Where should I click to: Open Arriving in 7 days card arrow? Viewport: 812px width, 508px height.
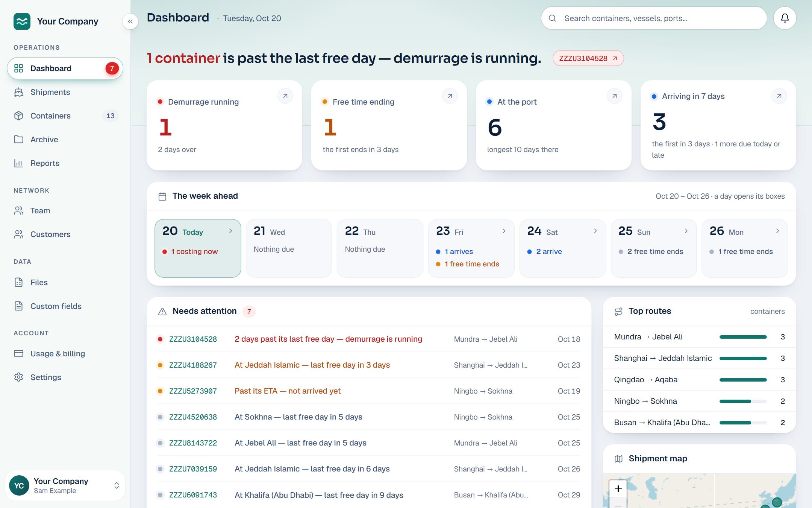pyautogui.click(x=779, y=96)
